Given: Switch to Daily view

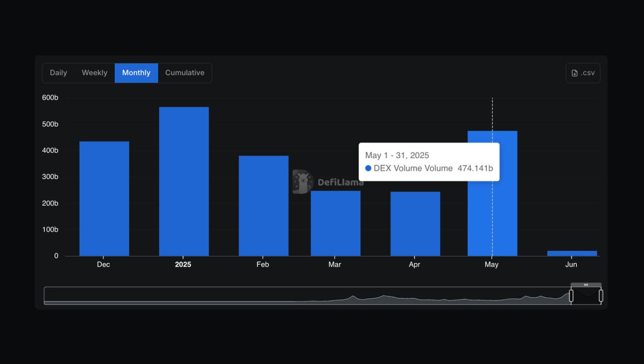Looking at the screenshot, I should [x=58, y=73].
